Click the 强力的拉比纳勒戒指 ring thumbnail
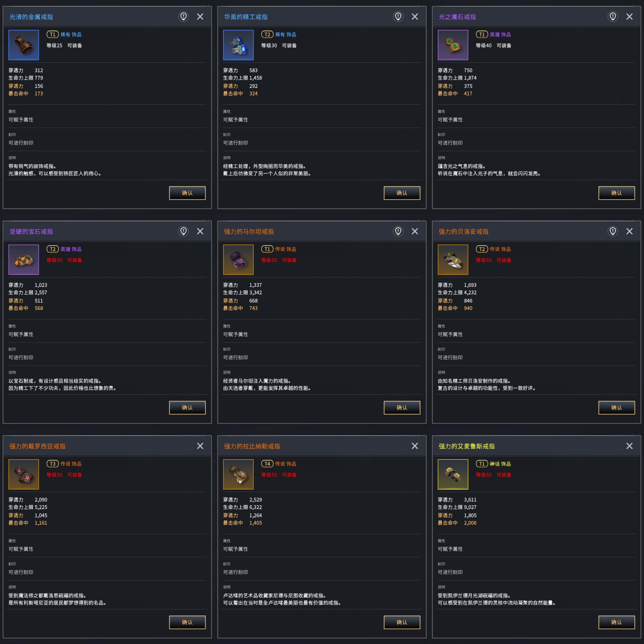 238,474
